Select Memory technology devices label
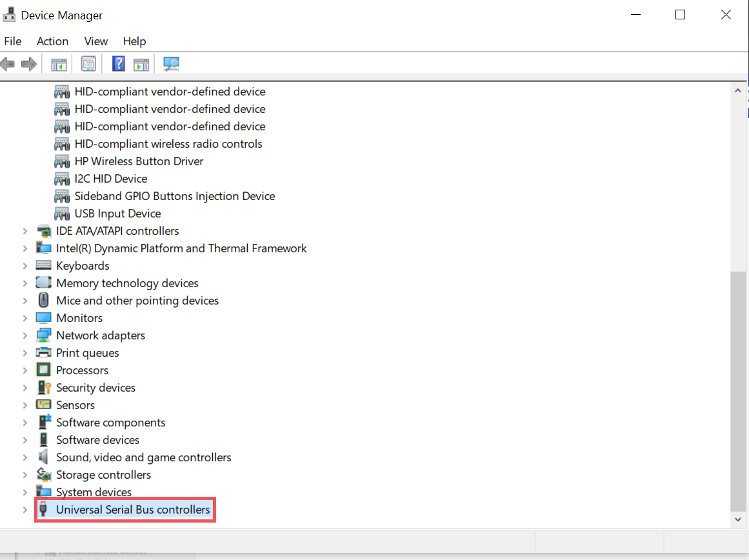The image size is (749, 560). click(127, 283)
